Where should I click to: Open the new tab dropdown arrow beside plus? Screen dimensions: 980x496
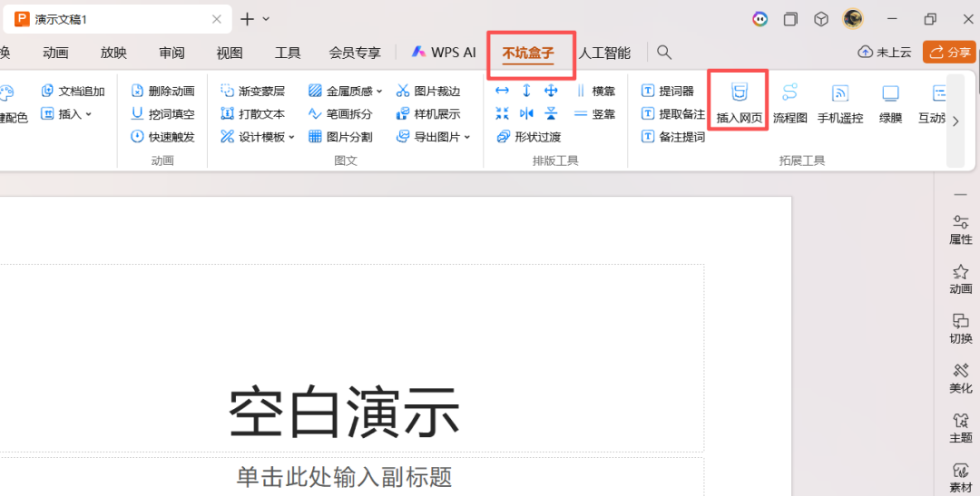[266, 19]
